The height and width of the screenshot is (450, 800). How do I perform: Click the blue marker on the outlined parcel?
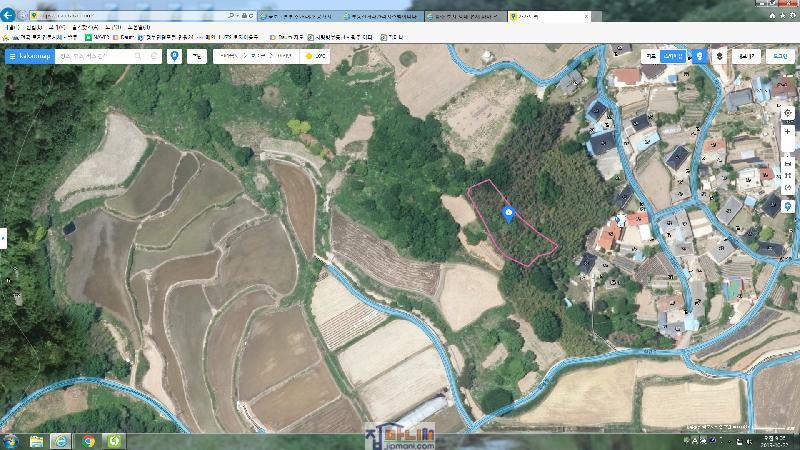(x=508, y=213)
